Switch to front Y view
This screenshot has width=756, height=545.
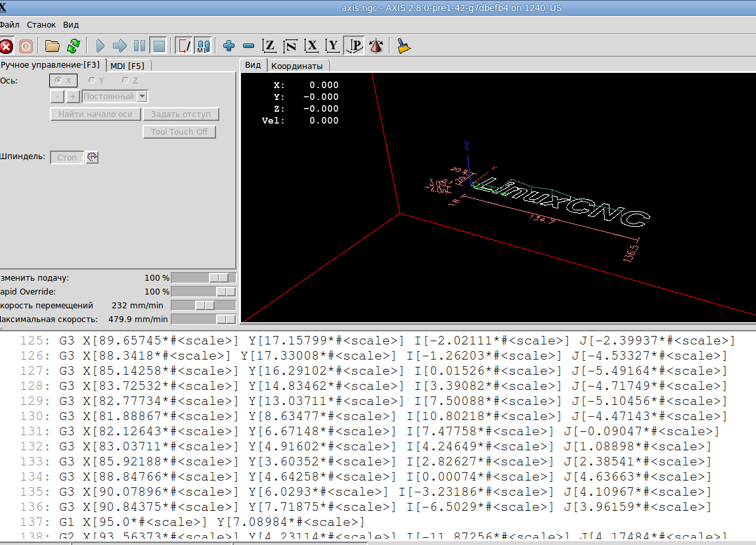(x=332, y=46)
